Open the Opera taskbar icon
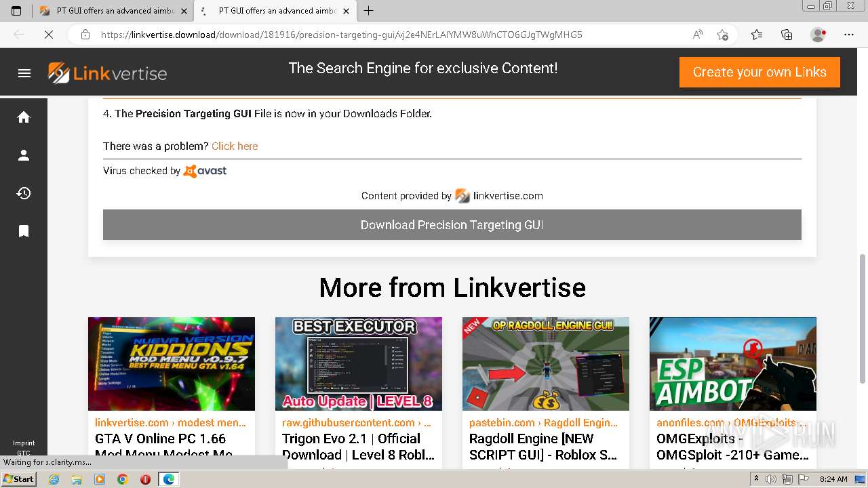Viewport: 868px width, 488px height. click(x=145, y=479)
